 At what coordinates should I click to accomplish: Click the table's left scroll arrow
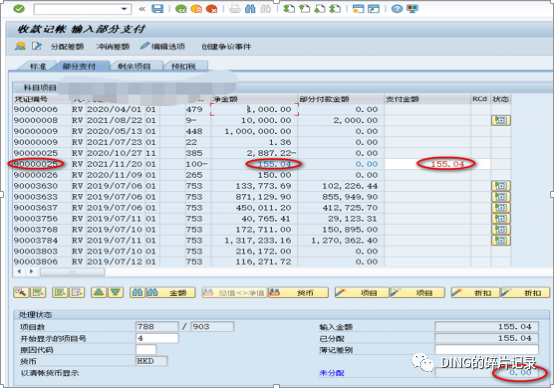coord(19,271)
